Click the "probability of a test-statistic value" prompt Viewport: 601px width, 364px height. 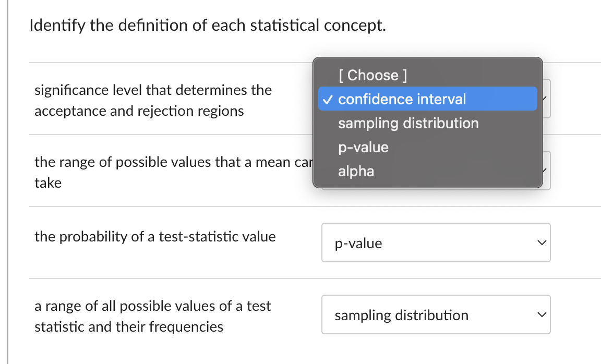point(155,237)
